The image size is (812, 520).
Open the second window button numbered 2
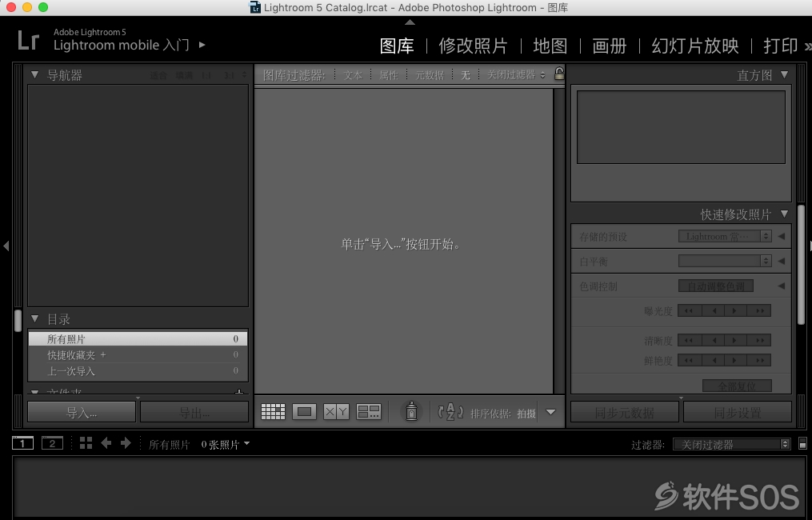52,443
